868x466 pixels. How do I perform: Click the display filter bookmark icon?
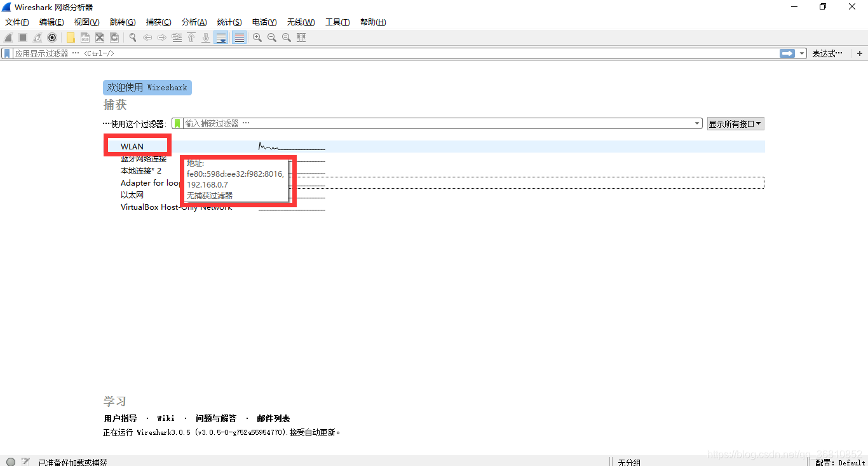7,53
